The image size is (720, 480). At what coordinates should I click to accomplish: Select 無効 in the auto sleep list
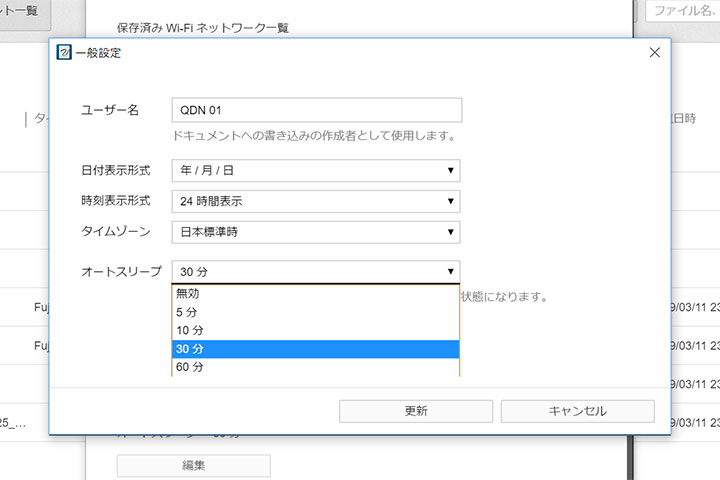click(x=316, y=294)
